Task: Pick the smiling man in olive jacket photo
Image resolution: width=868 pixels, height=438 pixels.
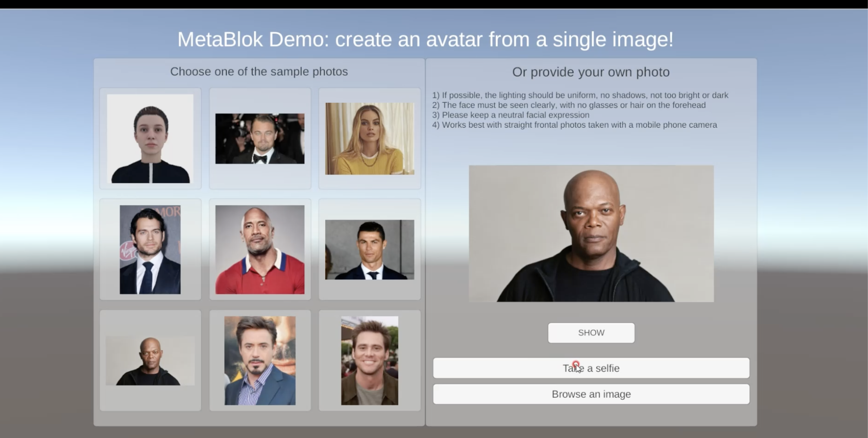Action: click(x=370, y=361)
